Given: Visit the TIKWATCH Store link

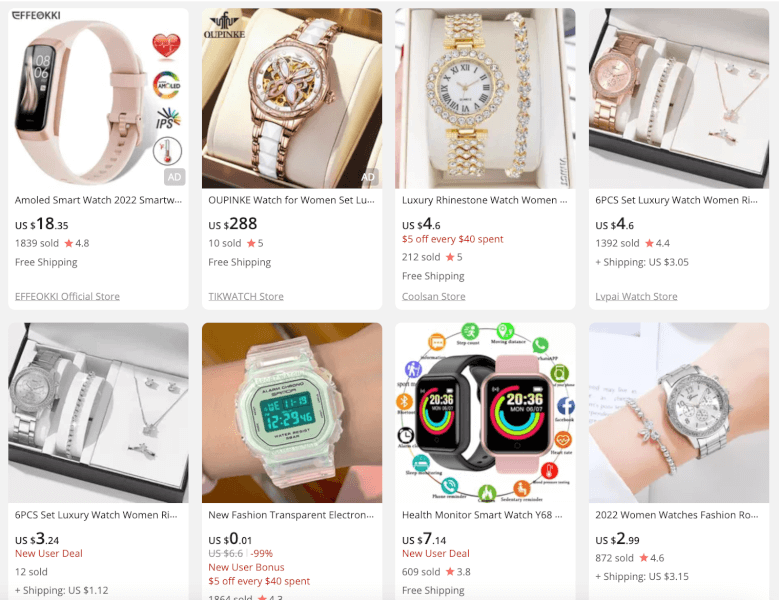Looking at the screenshot, I should [x=246, y=297].
